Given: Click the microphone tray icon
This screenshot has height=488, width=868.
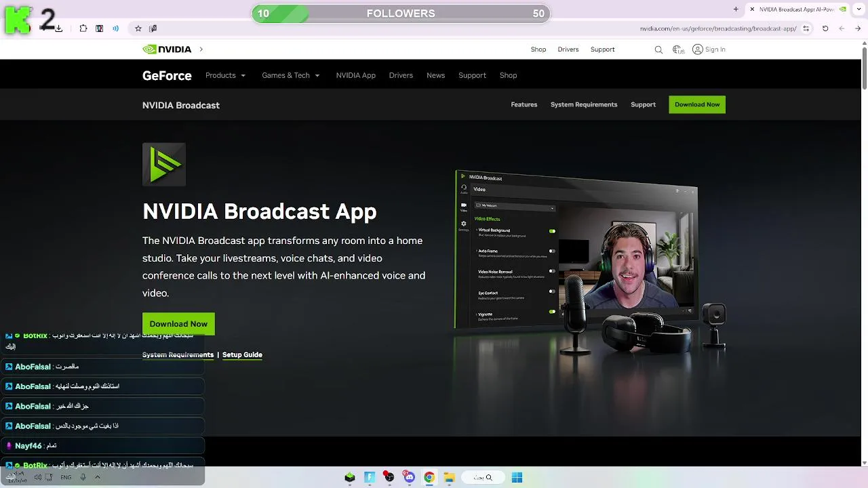Looking at the screenshot, I should pyautogui.click(x=83, y=477).
